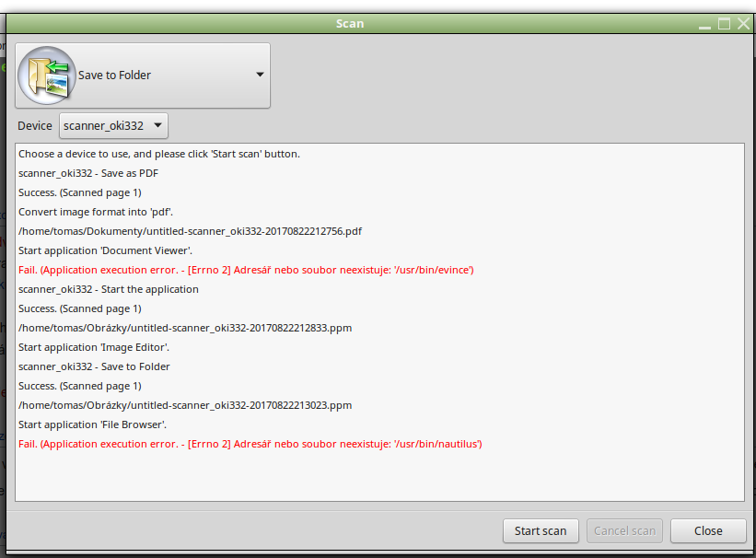Select the "Start application 'Document Viewer'" line
The image size is (756, 558).
point(105,250)
